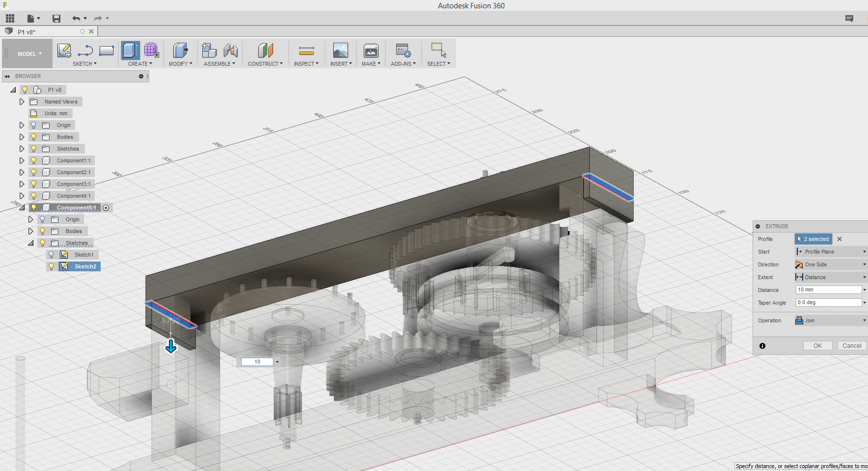Viewport: 868px width, 471px height.
Task: Click the blue extrude direction arrow manipulator
Action: click(x=171, y=346)
